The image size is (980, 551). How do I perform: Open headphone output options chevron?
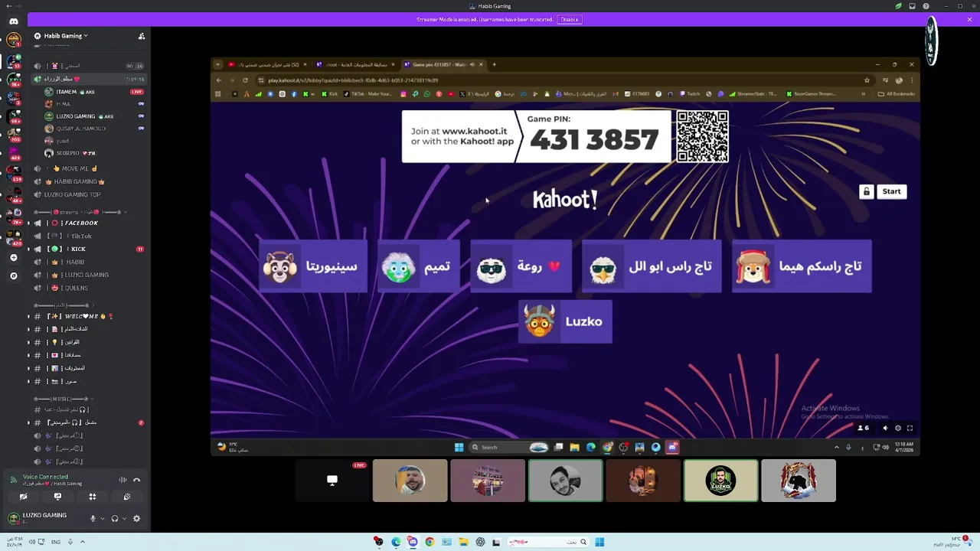coord(124,518)
